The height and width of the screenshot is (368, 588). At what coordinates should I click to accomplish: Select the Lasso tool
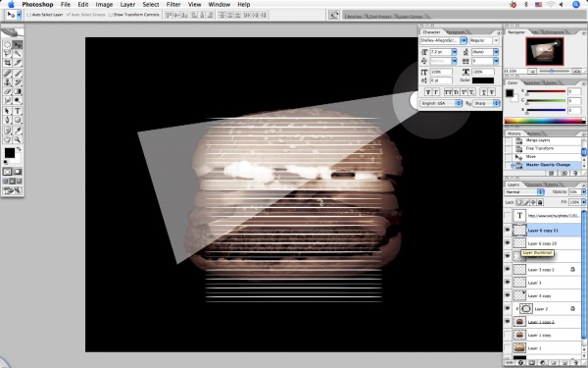7,54
